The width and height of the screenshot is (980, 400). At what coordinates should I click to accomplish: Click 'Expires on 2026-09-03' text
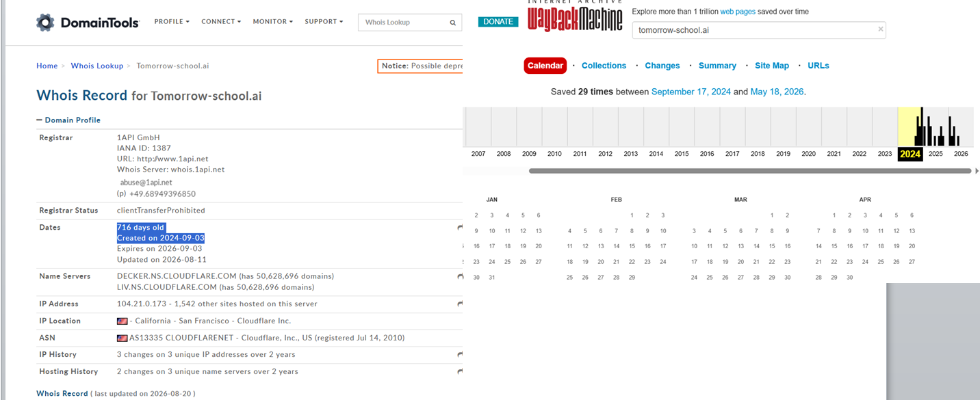pos(159,249)
